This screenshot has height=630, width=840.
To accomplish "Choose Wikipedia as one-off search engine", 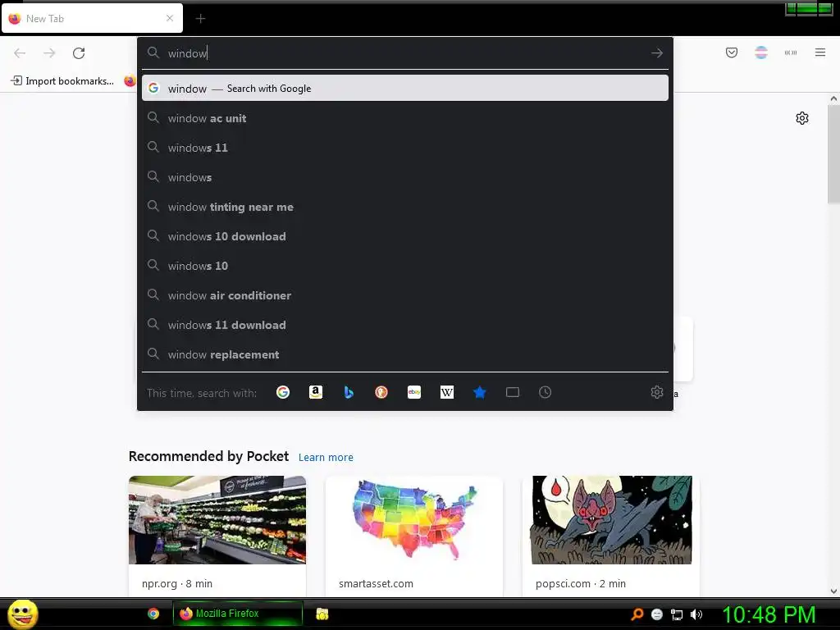I will pos(447,392).
